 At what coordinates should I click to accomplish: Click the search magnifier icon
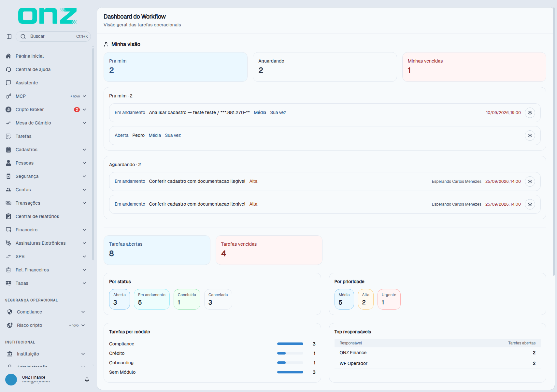[23, 36]
